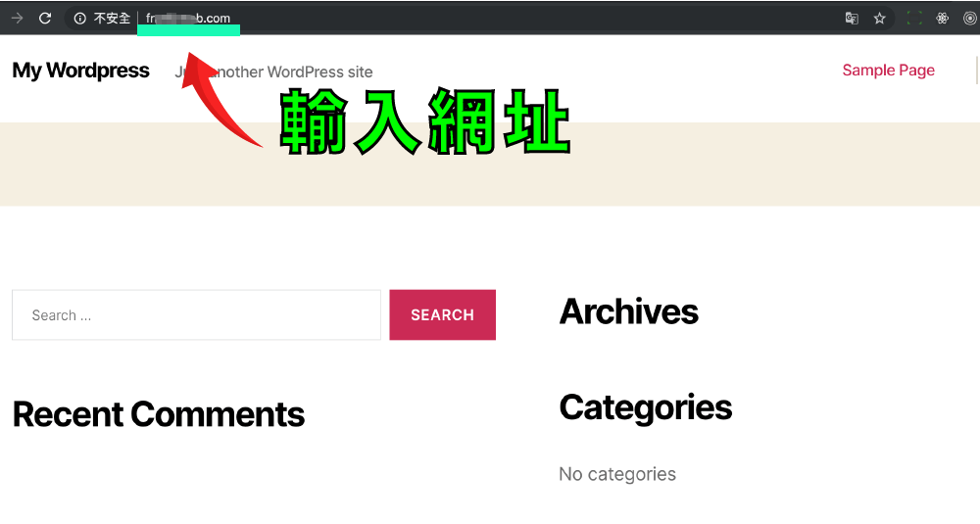Reload the page with the refresh icon
Image resolution: width=980 pixels, height=524 pixels.
point(45,18)
